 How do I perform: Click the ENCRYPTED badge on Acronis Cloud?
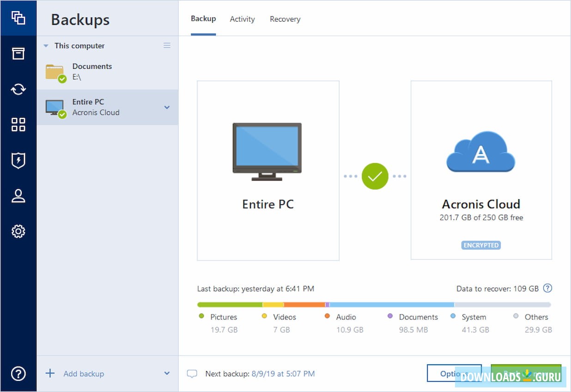481,245
